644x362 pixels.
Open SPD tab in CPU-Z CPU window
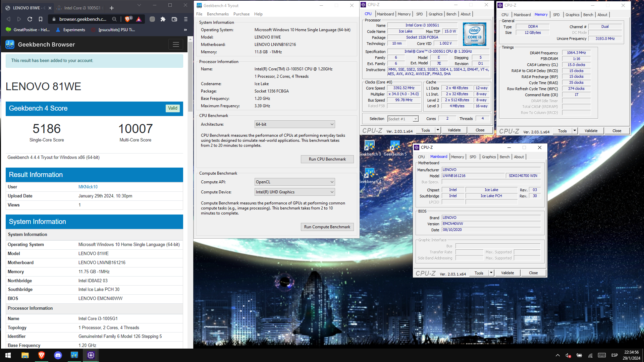click(419, 14)
